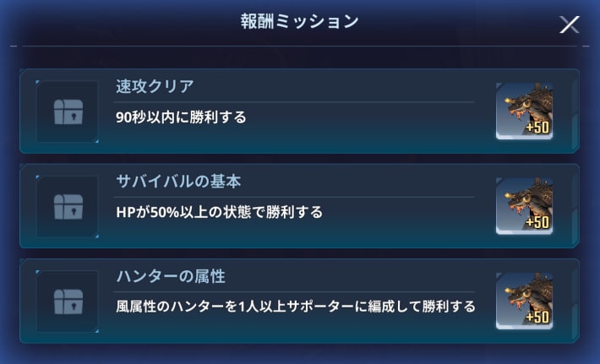Image resolution: width=600 pixels, height=364 pixels.
Task: Click the +50 amount on second reward
Action: coord(537,222)
